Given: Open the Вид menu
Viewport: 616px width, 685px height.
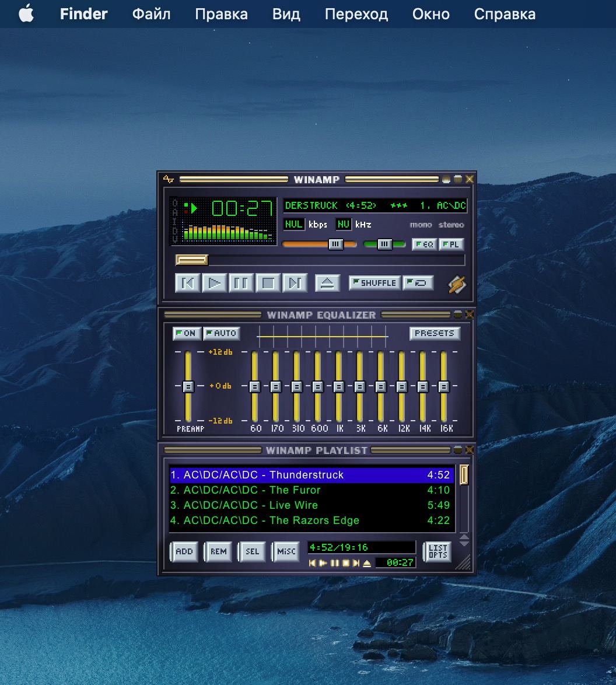Looking at the screenshot, I should coord(286,14).
